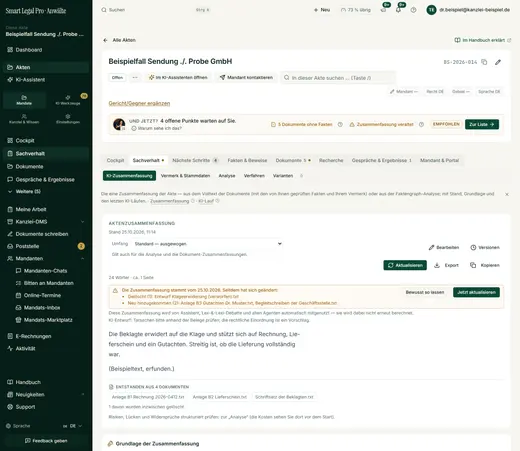Select the Vermerk & Stammdaten subtab
The height and width of the screenshot is (451, 520).
[185, 176]
